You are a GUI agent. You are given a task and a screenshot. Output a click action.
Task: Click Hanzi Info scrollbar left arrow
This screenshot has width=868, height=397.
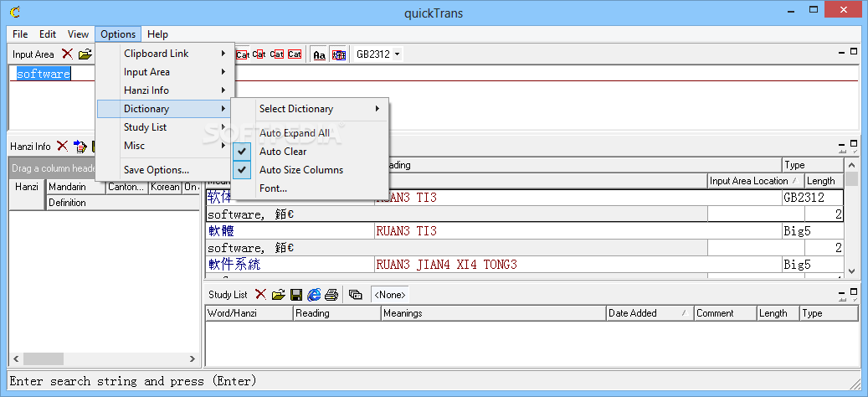16,358
